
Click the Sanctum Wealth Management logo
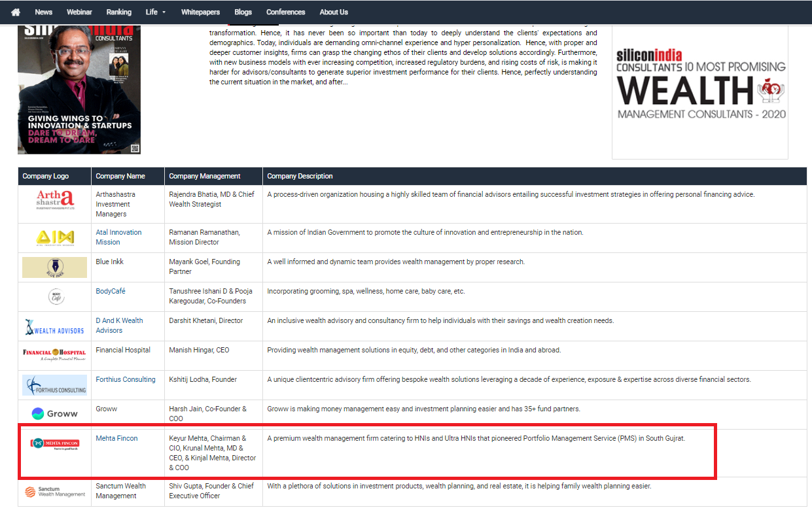coord(54,491)
